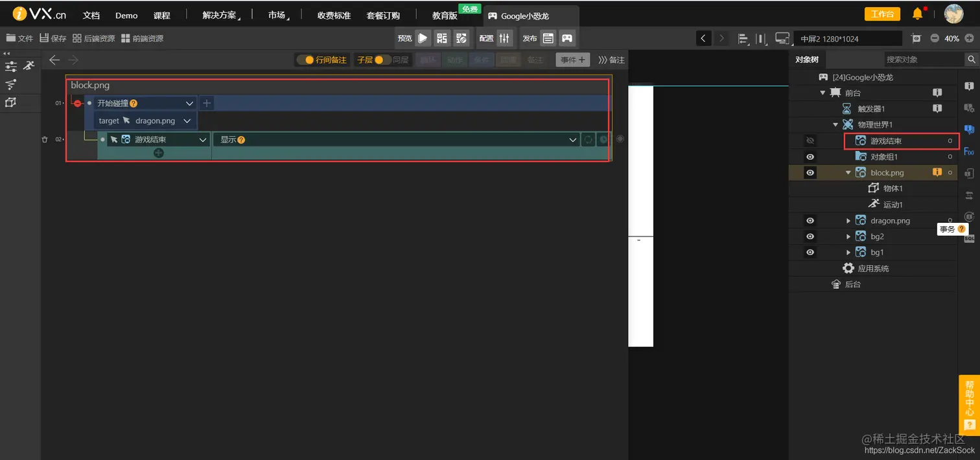Toggle the 行间备注 switch

point(305,60)
